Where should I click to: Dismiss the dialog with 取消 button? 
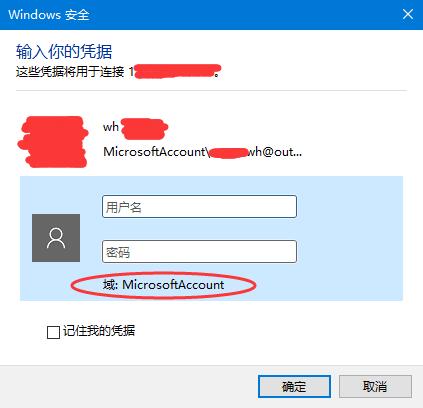(375, 387)
